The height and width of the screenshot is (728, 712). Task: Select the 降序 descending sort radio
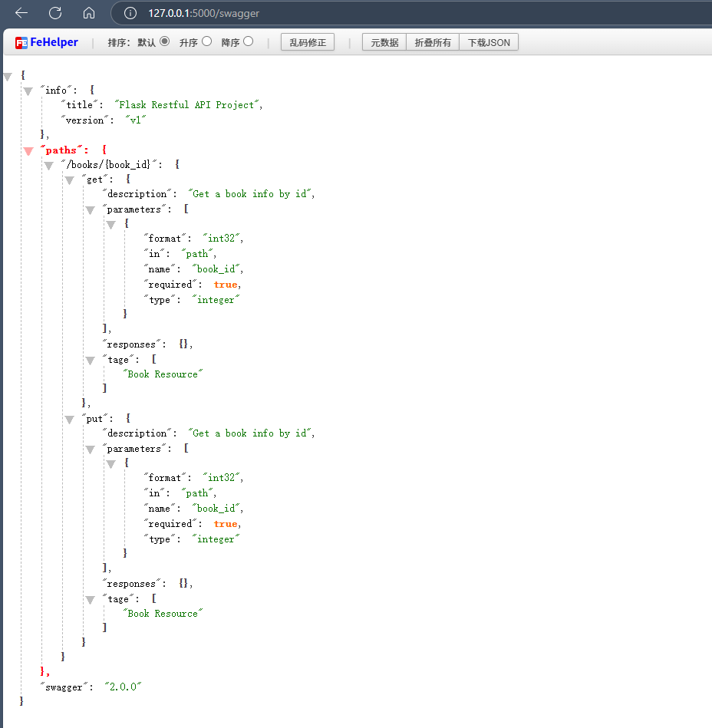[x=249, y=41]
